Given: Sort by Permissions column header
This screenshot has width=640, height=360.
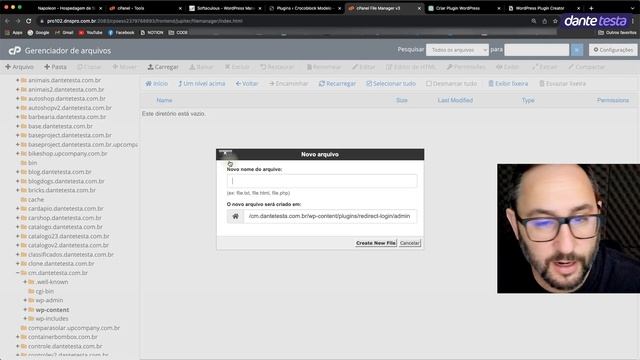Looking at the screenshot, I should (613, 100).
